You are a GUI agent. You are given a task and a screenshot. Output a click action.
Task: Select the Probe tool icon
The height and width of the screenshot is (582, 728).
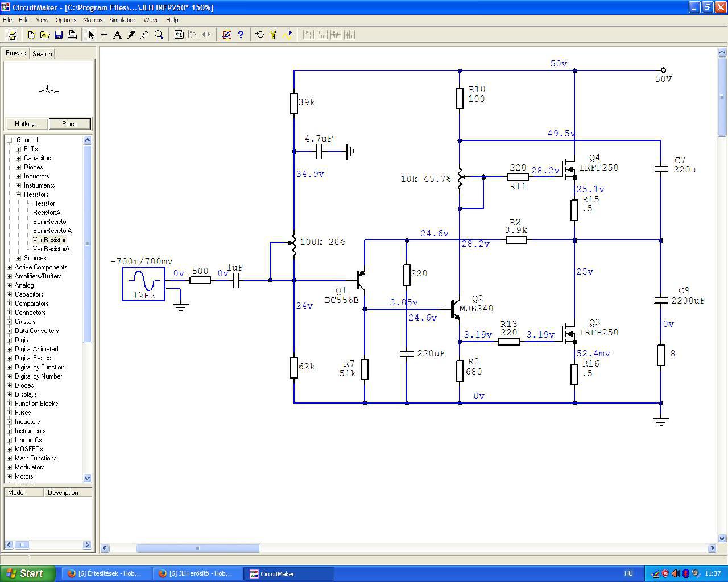(145, 35)
